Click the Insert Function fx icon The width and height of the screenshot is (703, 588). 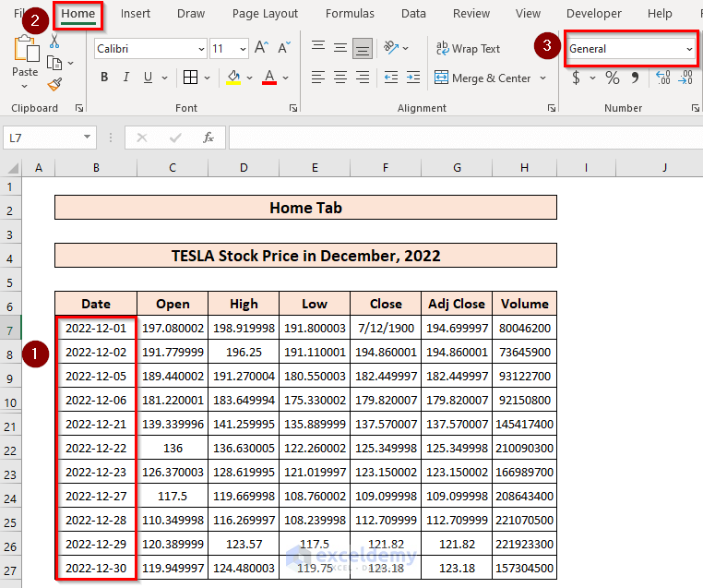(x=209, y=138)
